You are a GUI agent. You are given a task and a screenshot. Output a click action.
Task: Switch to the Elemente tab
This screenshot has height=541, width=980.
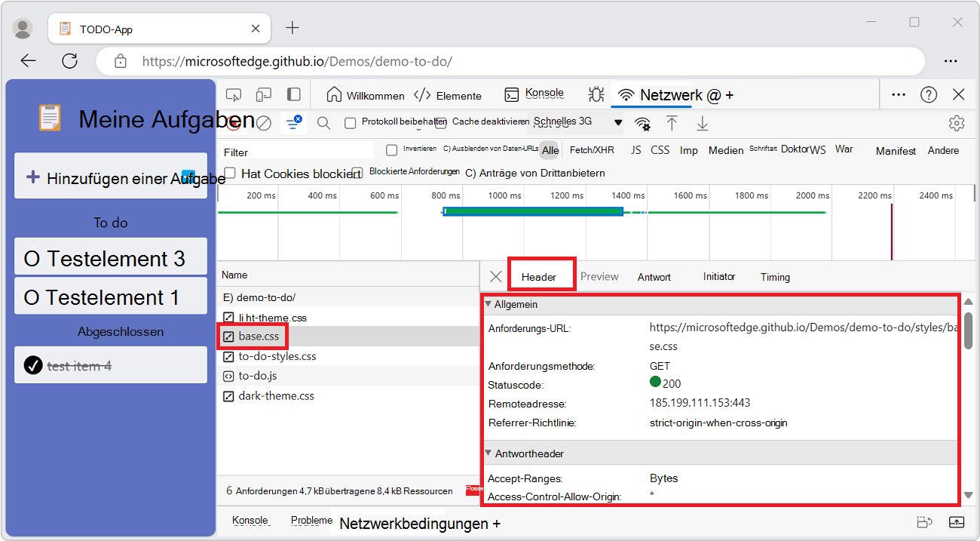[x=449, y=96]
